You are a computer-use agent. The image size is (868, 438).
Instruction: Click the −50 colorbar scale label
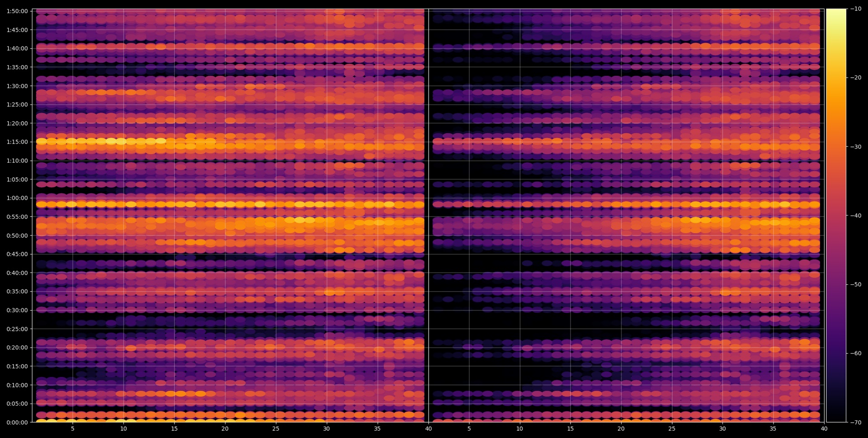click(x=856, y=285)
